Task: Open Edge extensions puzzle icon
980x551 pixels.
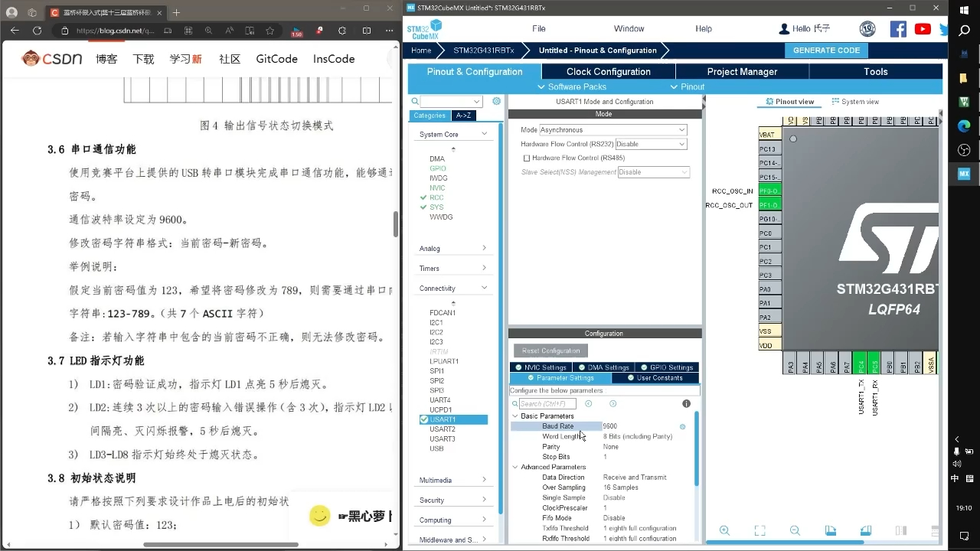Action: 341,31
